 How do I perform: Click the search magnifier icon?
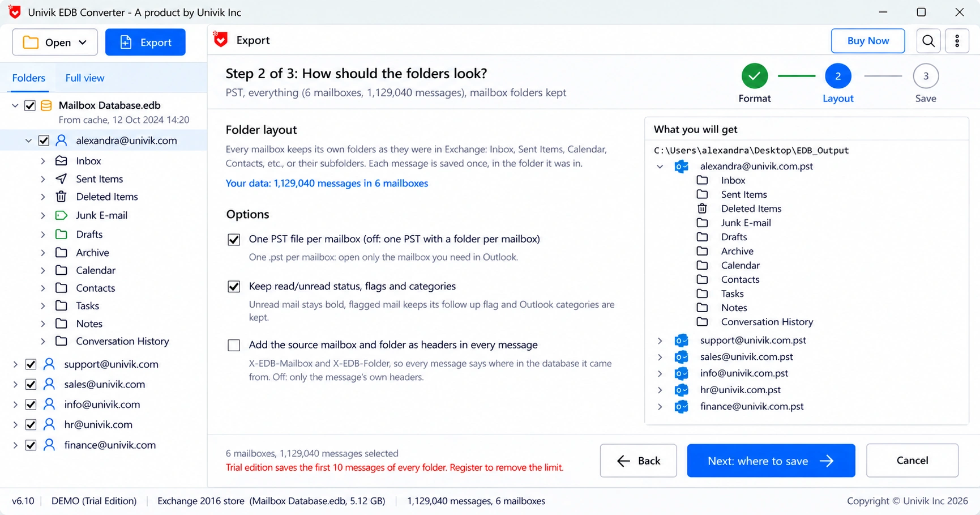click(928, 41)
